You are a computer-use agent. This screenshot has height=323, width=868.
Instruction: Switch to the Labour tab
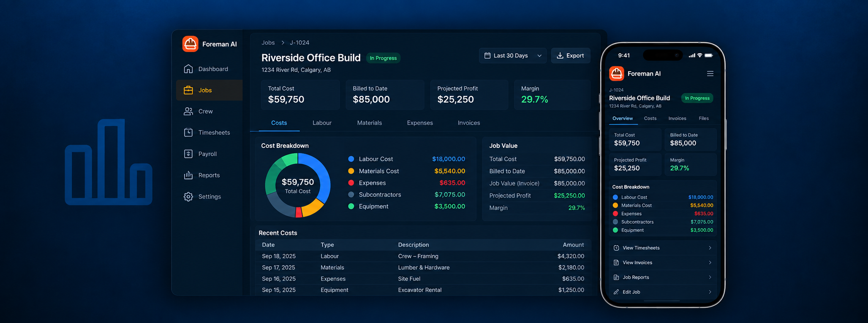pyautogui.click(x=322, y=123)
